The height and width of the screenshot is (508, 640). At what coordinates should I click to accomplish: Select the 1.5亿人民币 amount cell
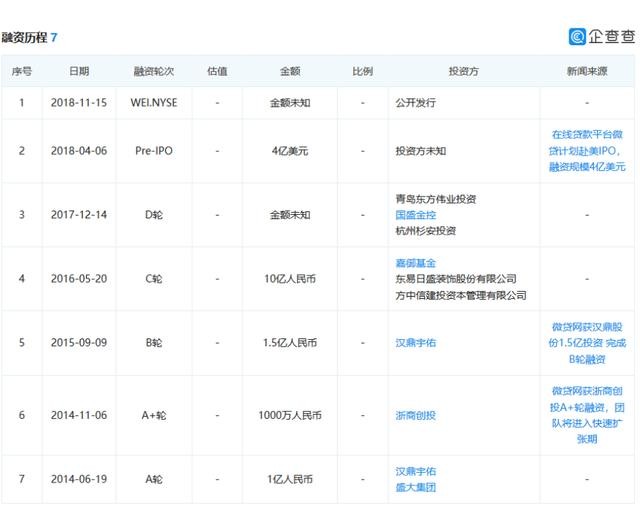click(x=290, y=343)
